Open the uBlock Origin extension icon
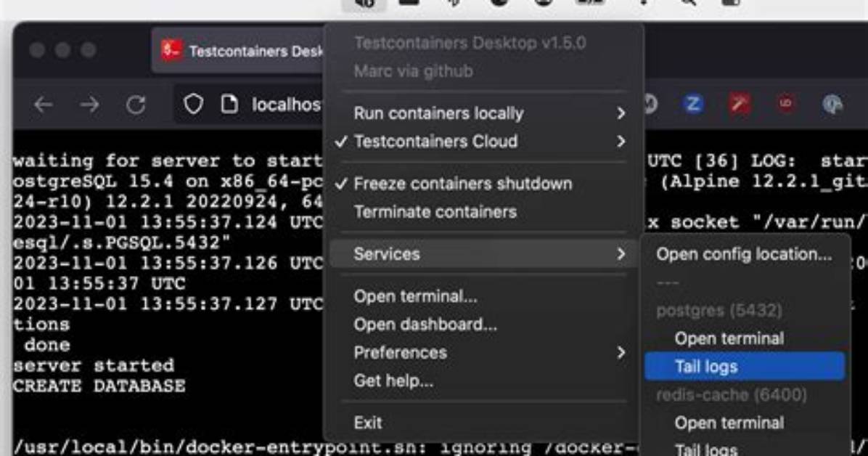868x456 pixels. 785,104
